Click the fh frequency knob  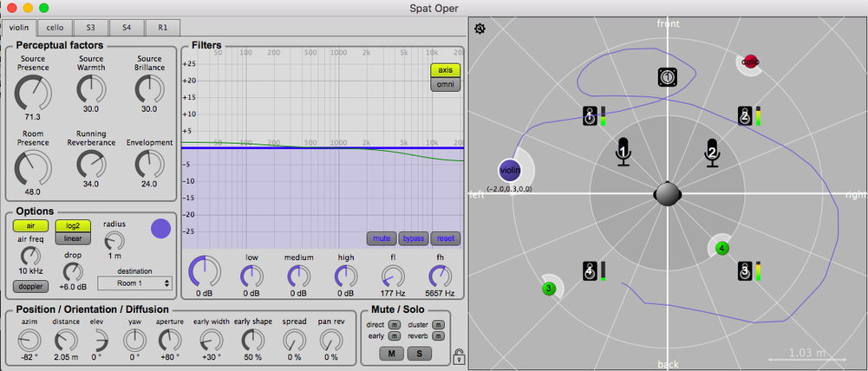(x=441, y=276)
